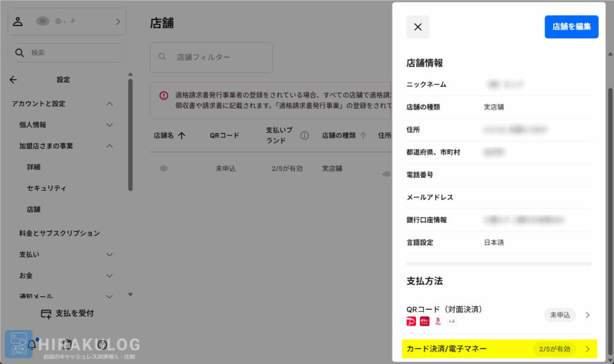Click the help question mark icon
The width and height of the screenshot is (614, 364).
tap(103, 344)
